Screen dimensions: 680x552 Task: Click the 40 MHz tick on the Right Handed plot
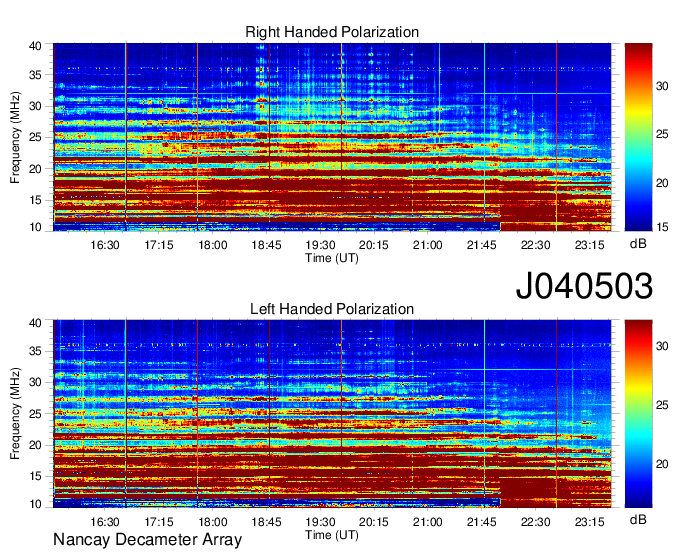pos(35,46)
